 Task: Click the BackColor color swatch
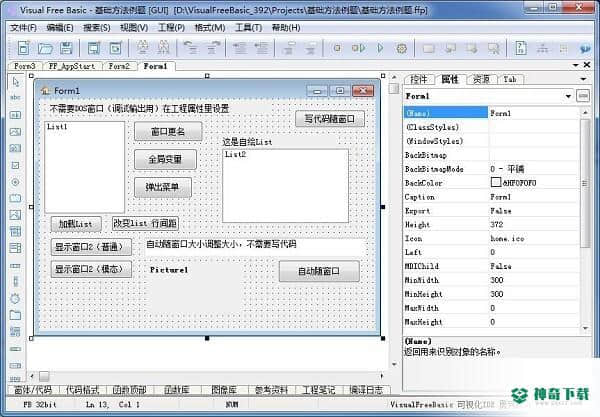click(496, 182)
